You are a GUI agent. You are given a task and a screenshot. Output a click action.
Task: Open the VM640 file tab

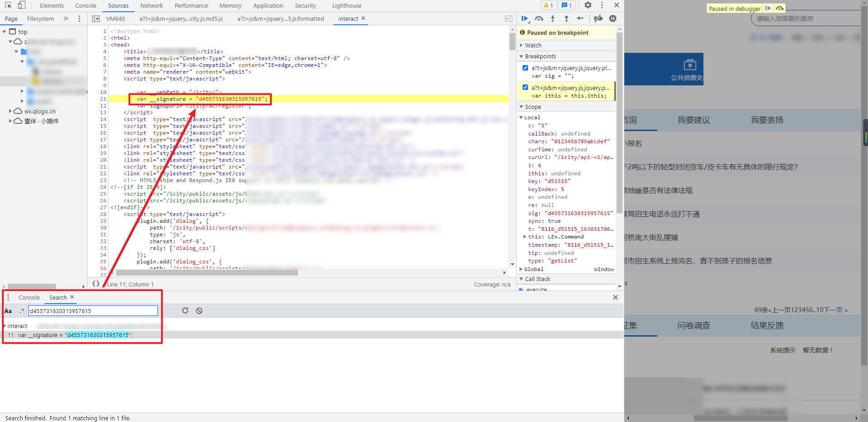pyautogui.click(x=116, y=19)
